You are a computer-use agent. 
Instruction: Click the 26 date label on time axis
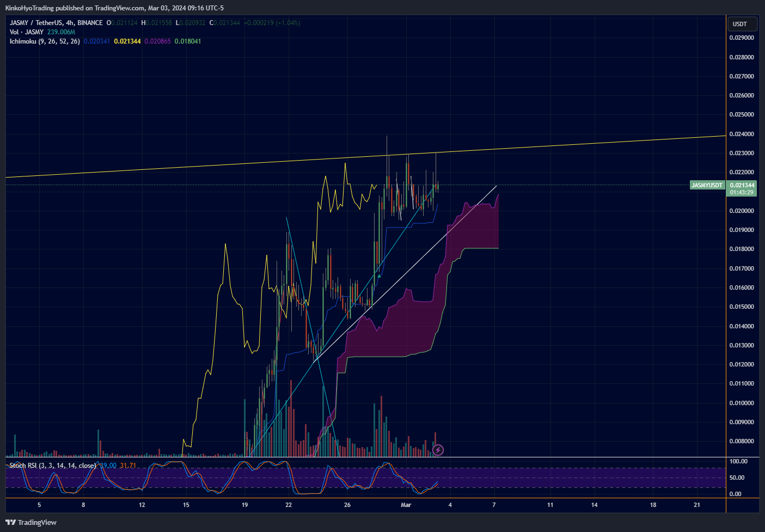(x=347, y=505)
